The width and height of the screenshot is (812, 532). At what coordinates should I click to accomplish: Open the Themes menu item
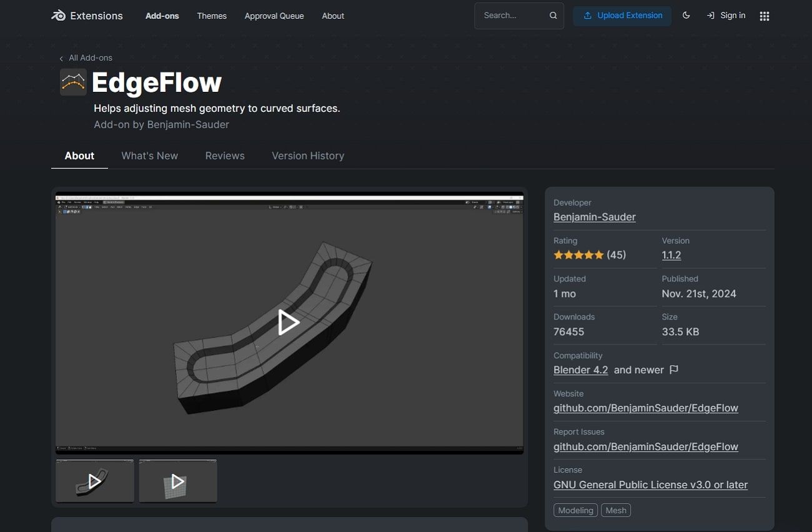click(x=212, y=16)
